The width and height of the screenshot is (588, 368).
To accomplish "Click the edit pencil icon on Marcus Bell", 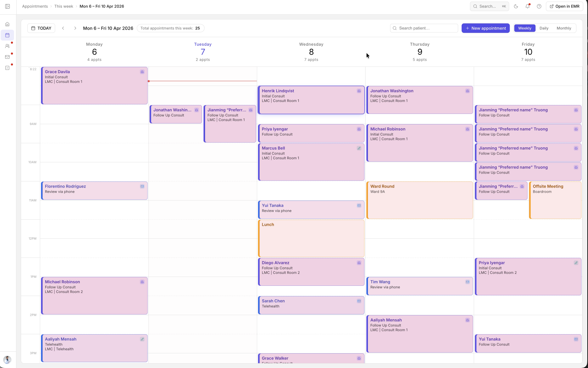I will point(359,148).
